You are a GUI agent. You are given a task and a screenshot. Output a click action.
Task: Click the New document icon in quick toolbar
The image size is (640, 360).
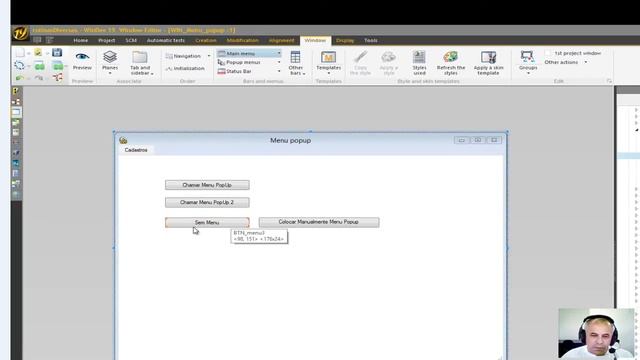click(x=20, y=53)
